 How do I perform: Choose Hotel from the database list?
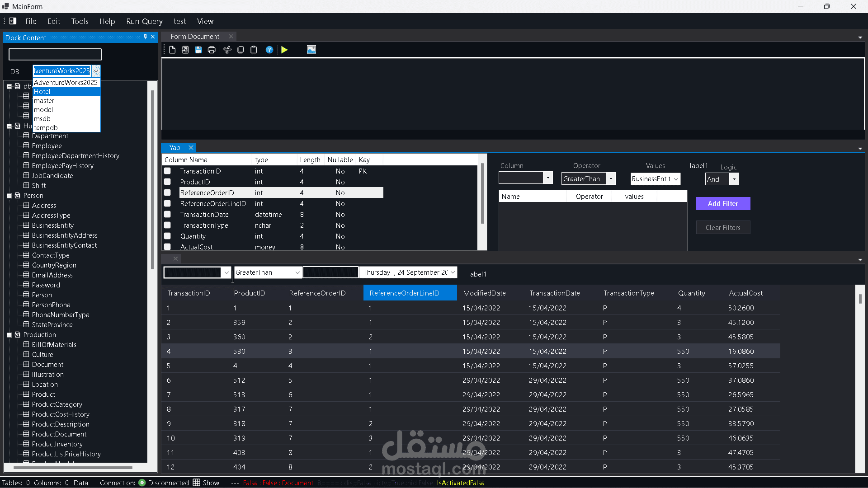[x=66, y=92]
